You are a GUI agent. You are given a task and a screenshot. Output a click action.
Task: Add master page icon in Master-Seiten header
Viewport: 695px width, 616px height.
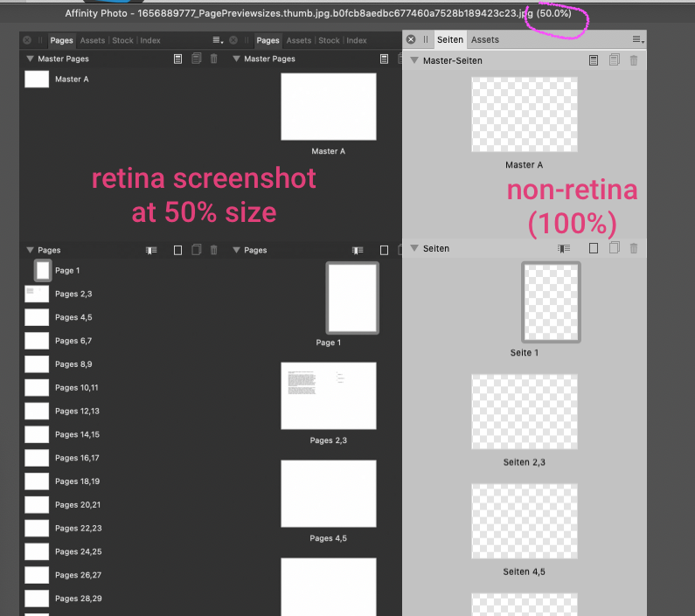click(x=594, y=60)
